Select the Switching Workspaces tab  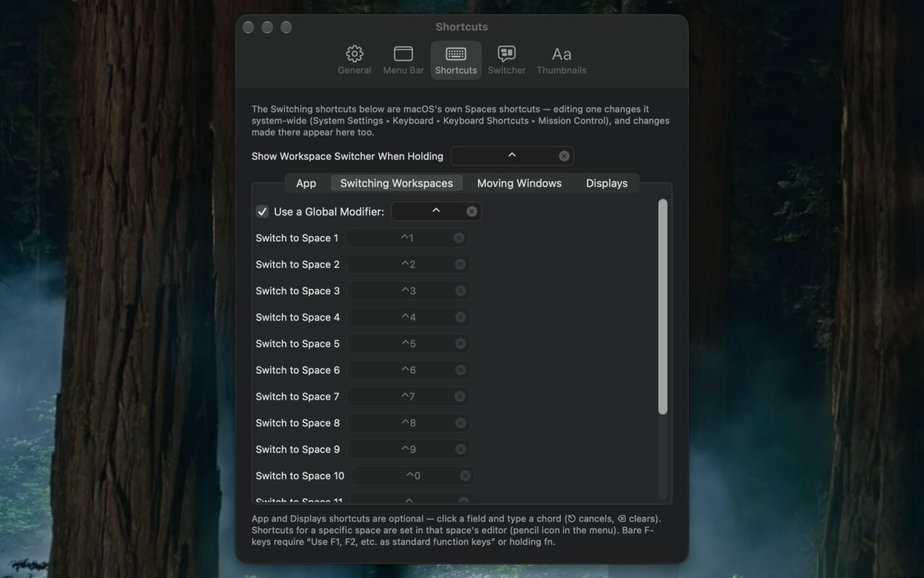[396, 183]
